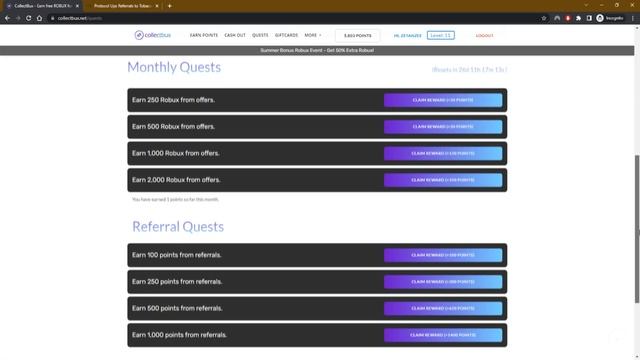
Task: Click the Summer Bonus Robux Event banner
Action: 317,51
